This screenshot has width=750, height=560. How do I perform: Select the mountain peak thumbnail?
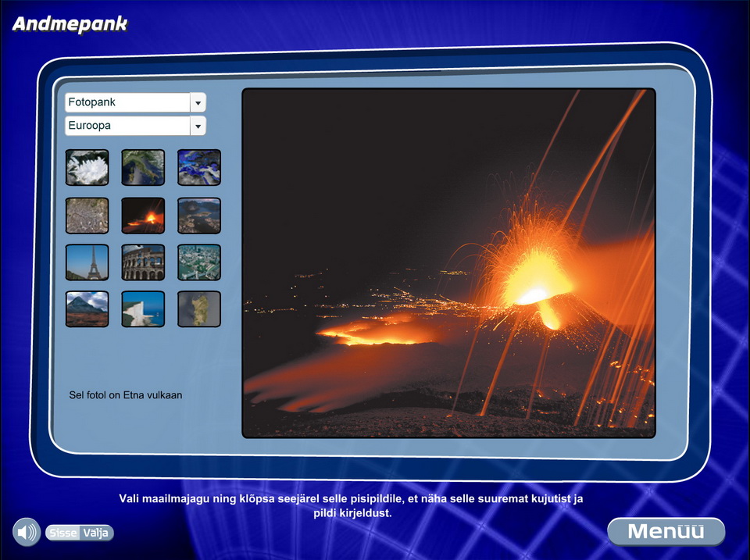click(x=87, y=309)
